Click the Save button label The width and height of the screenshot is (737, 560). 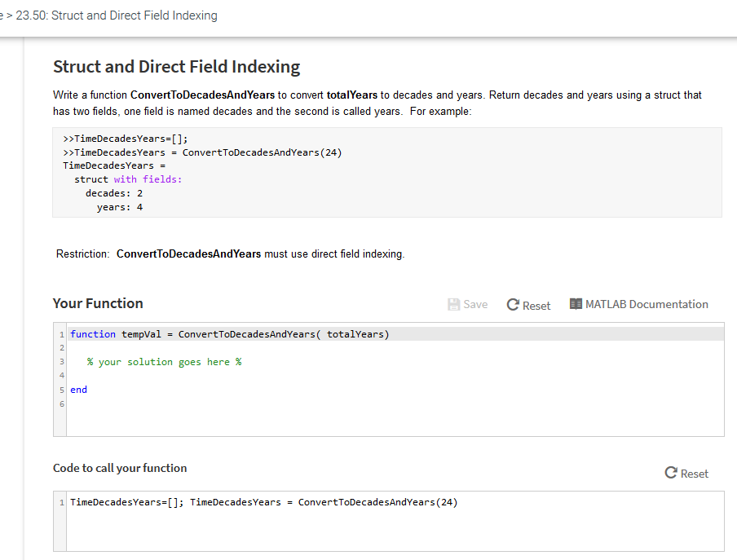click(x=475, y=305)
